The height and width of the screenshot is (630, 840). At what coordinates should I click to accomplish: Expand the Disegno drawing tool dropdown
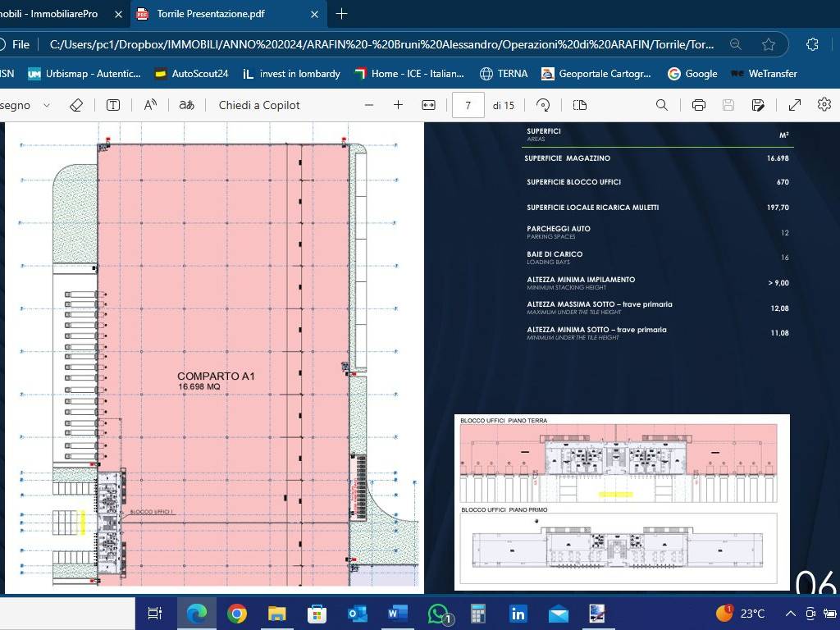tap(47, 105)
